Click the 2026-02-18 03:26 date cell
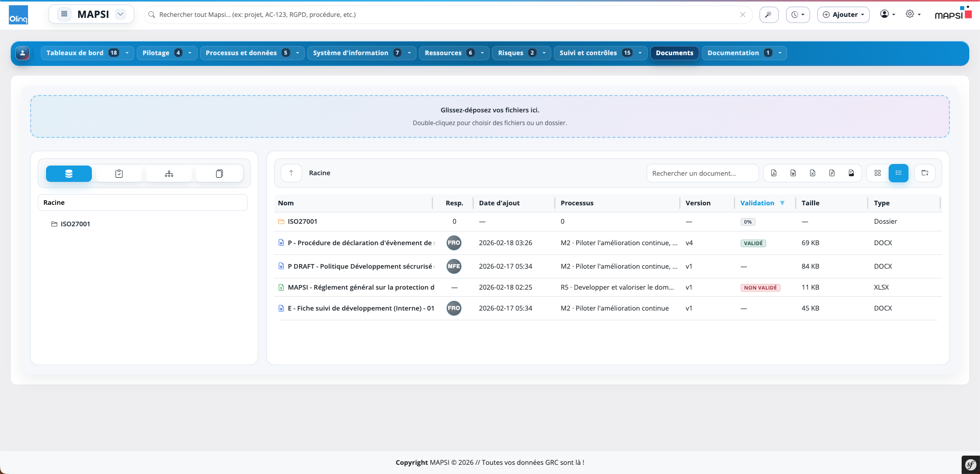This screenshot has width=980, height=474. tap(505, 243)
